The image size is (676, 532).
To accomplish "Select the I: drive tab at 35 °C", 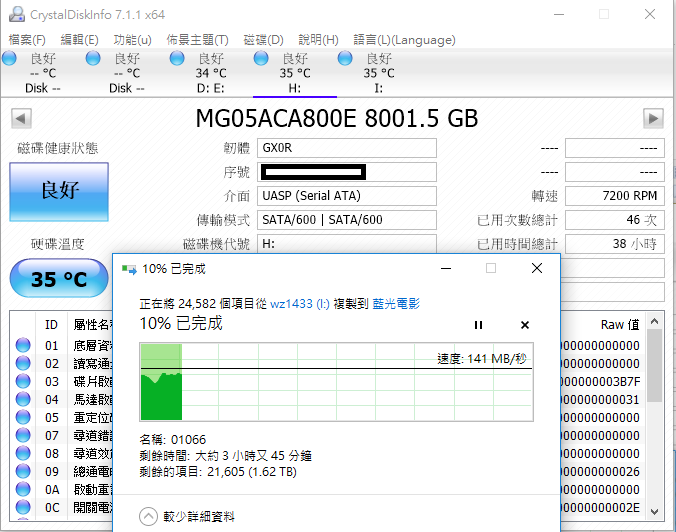I will point(379,73).
